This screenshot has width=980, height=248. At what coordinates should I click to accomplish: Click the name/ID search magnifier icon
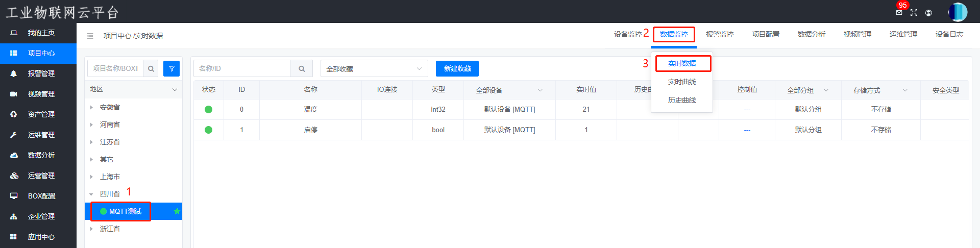(302, 68)
